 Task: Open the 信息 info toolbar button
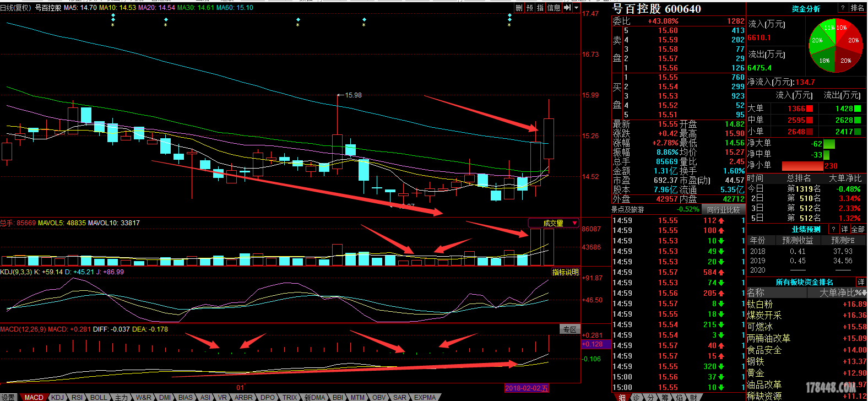[554, 8]
